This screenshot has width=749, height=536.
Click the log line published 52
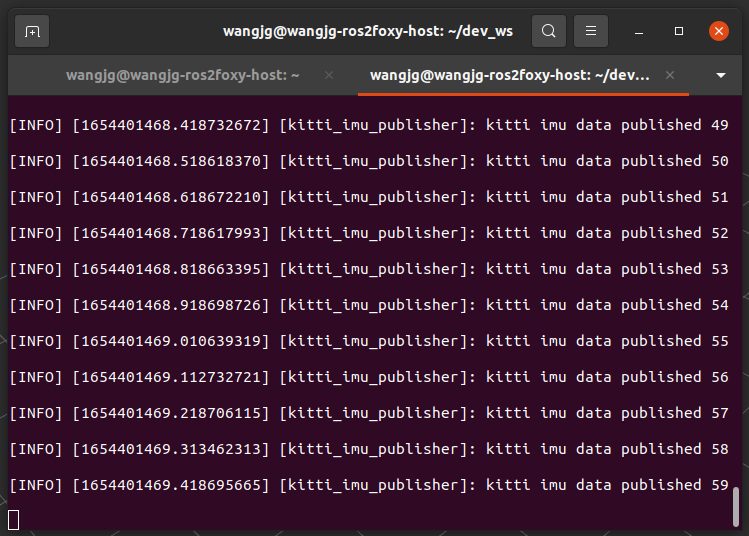pyautogui.click(x=369, y=233)
